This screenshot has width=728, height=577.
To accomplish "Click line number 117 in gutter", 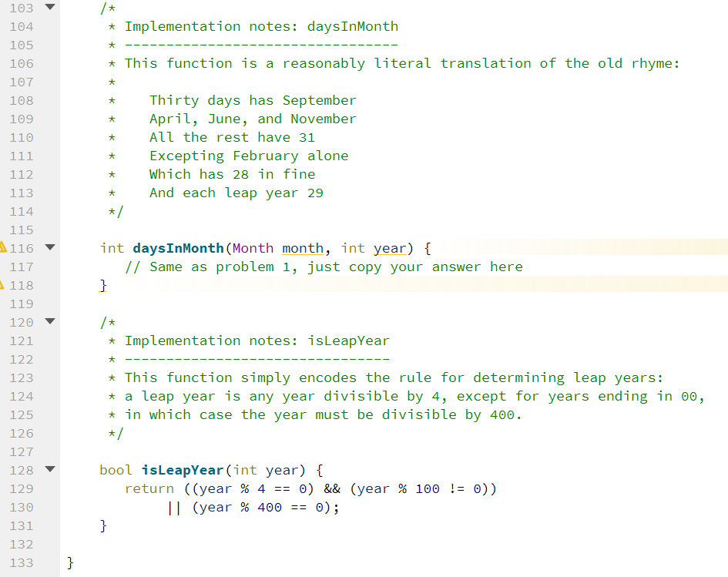I will point(22,267).
